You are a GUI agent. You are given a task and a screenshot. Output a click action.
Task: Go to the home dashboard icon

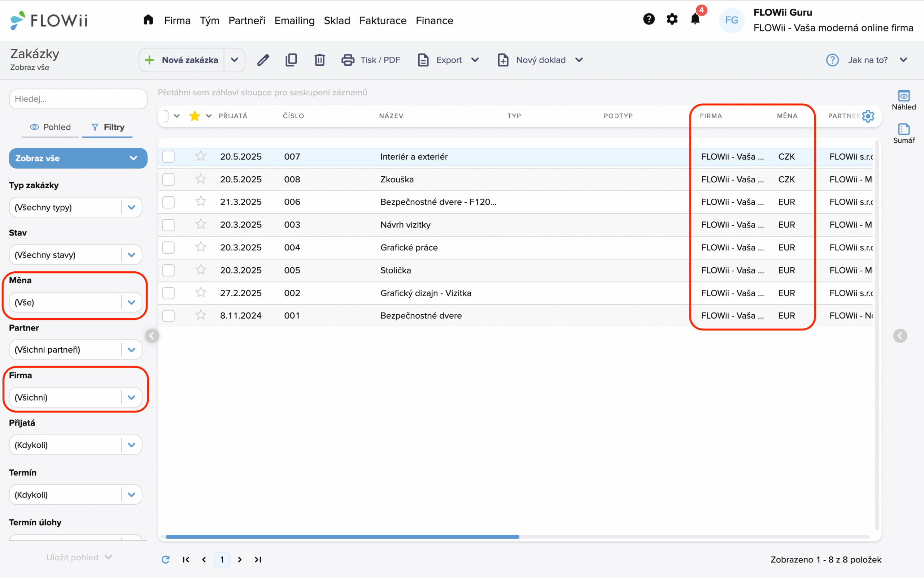[148, 20]
